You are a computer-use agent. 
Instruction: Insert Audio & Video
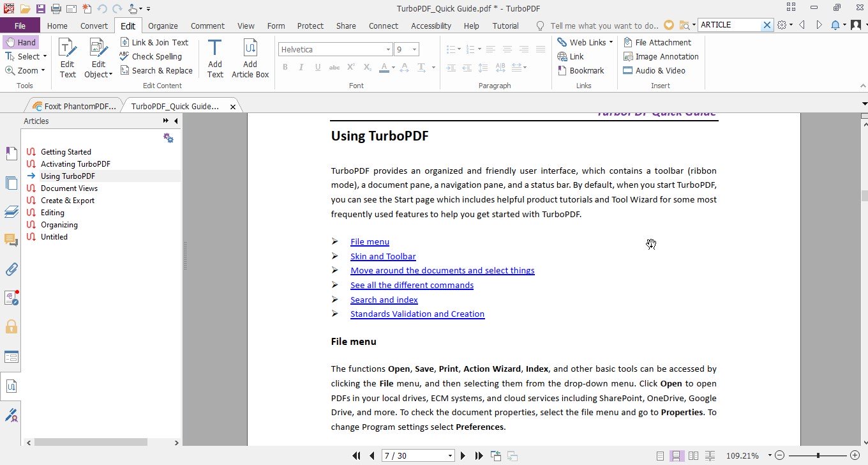pyautogui.click(x=654, y=70)
